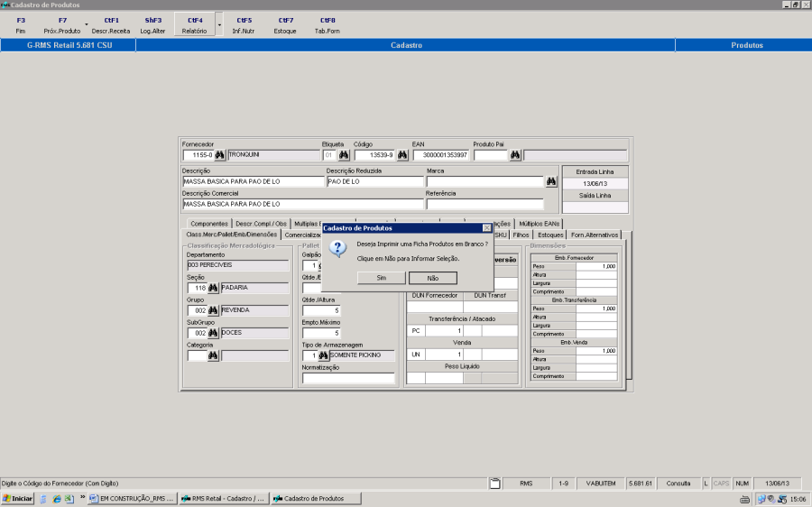Switch to the Componentes tab
The width and height of the screenshot is (812, 507).
(x=209, y=224)
